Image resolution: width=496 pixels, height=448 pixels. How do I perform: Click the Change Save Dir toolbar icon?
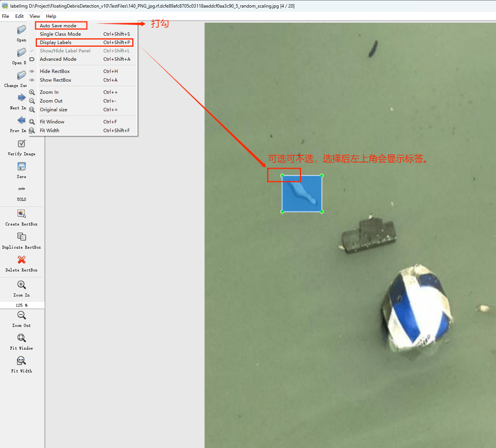point(22,75)
